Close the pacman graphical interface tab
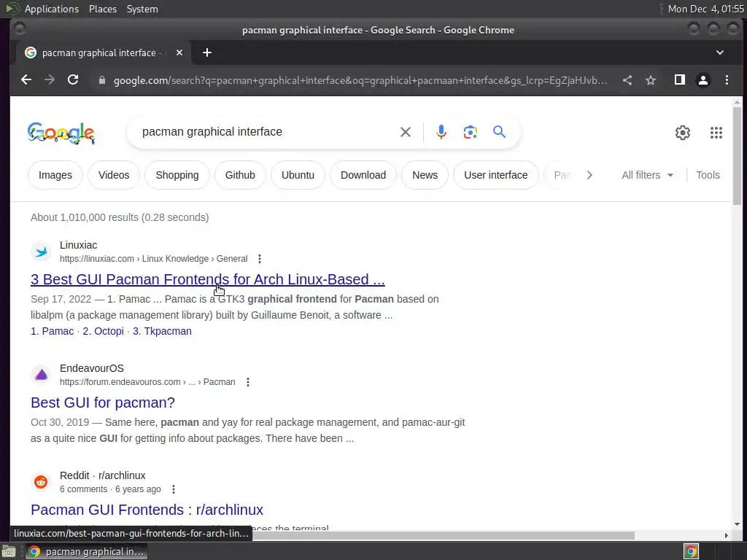The width and height of the screenshot is (747, 560). (x=179, y=52)
